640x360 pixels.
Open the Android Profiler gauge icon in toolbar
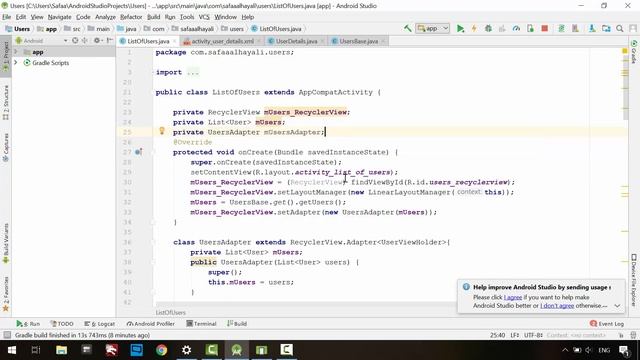tap(516, 29)
